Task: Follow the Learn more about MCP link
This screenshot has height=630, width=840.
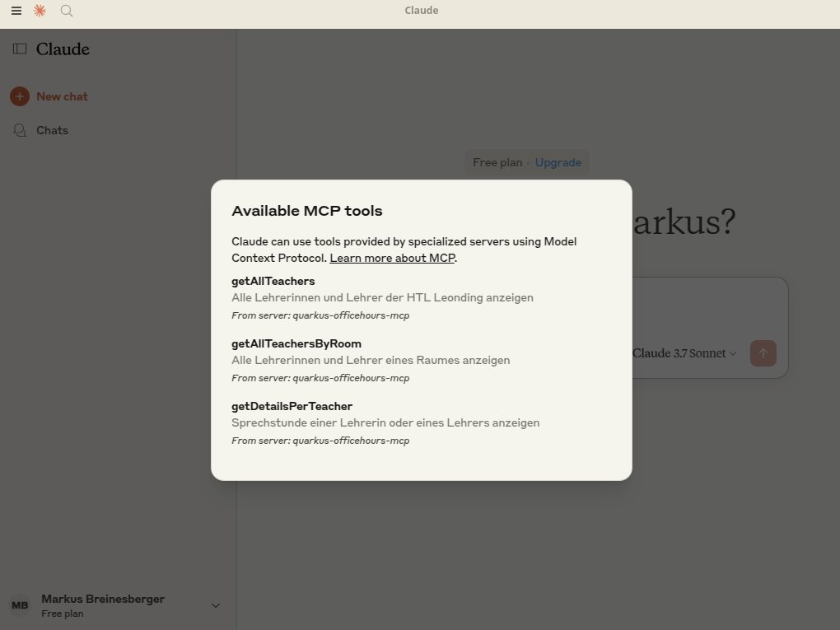Action: [392, 258]
